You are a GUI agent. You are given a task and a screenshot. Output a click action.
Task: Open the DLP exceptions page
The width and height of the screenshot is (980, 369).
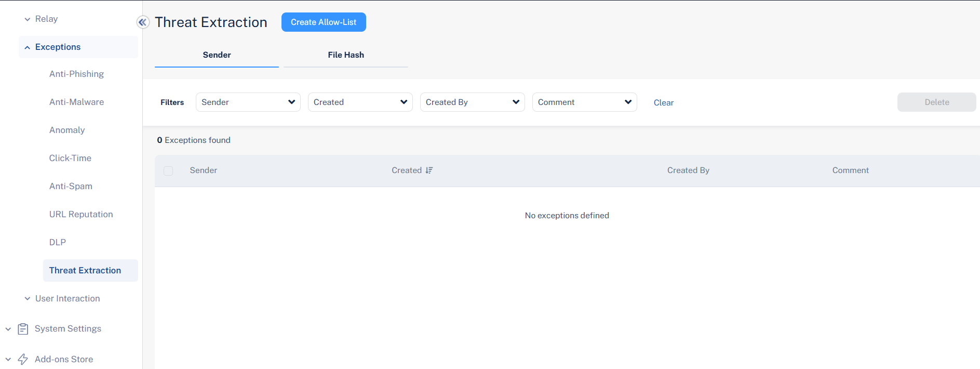(58, 243)
